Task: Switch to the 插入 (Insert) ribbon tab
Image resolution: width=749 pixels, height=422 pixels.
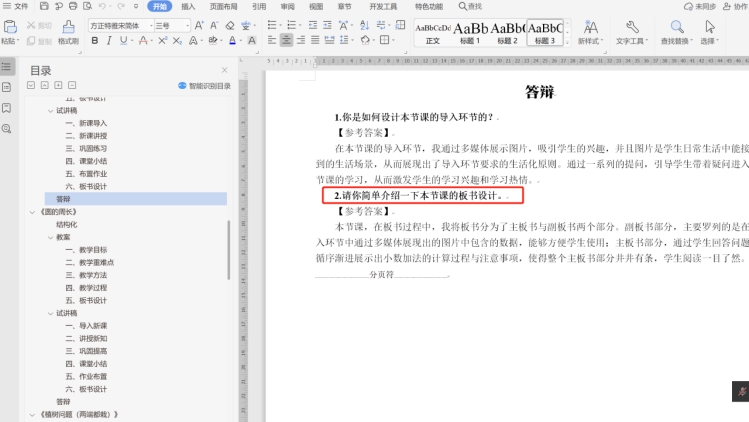Action: point(188,6)
